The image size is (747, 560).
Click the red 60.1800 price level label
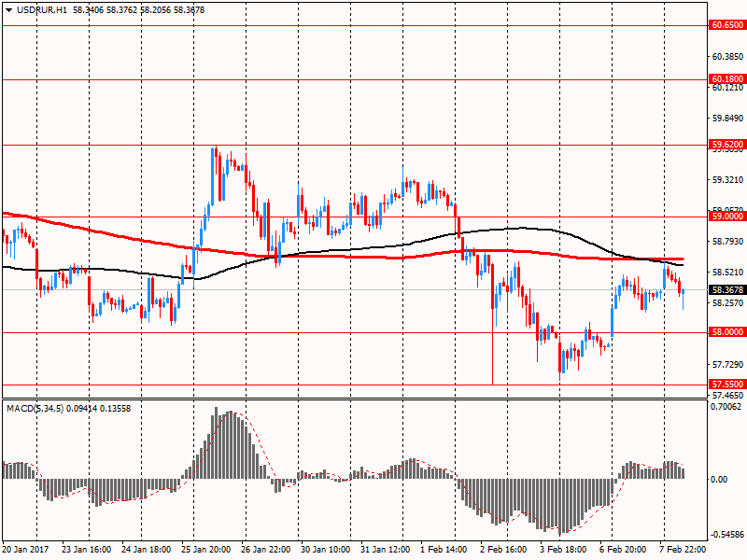pyautogui.click(x=727, y=79)
